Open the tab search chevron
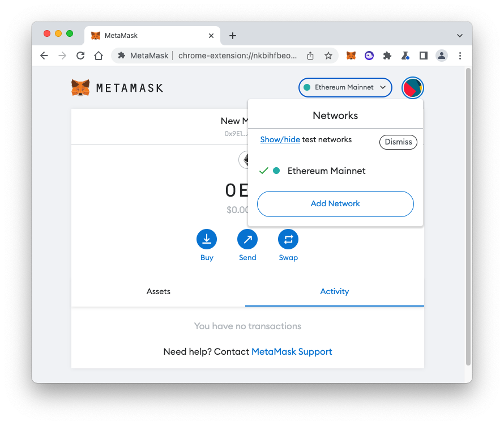 click(x=460, y=36)
